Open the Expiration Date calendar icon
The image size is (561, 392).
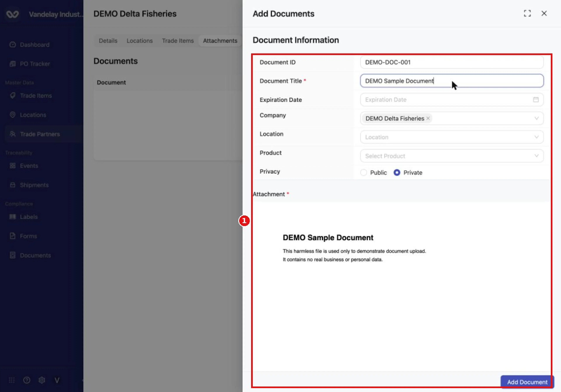536,100
